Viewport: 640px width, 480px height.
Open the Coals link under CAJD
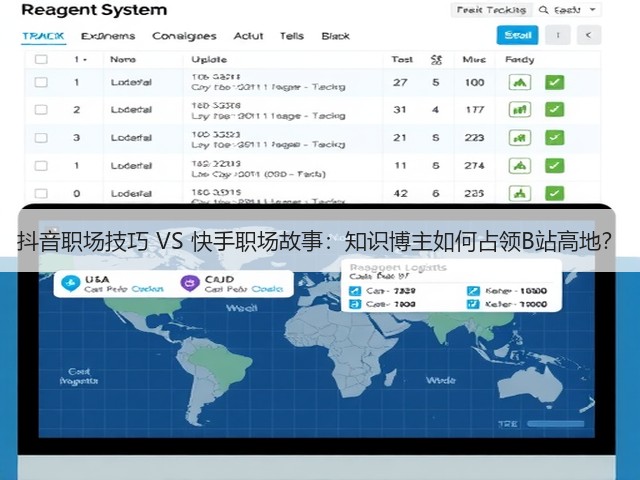click(267, 289)
